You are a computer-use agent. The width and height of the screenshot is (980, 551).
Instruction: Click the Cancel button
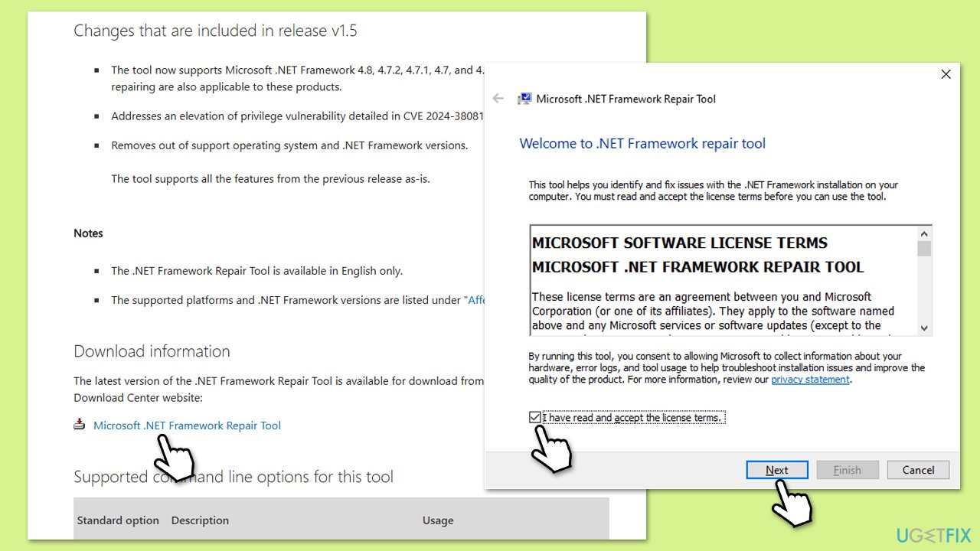918,470
